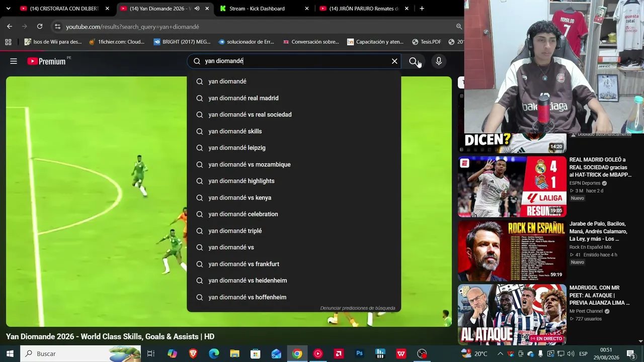The image size is (644, 362).
Task: Start voice search with the microphone
Action: pos(439,61)
